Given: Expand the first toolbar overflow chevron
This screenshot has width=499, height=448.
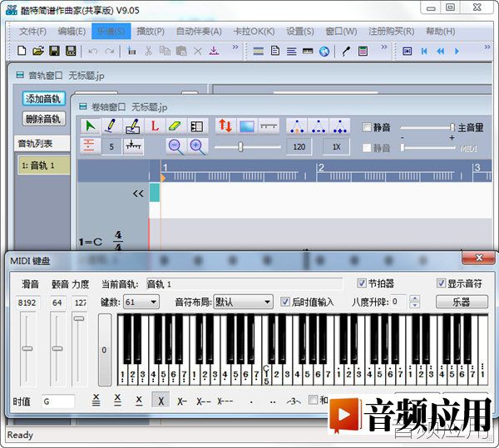Looking at the screenshot, I should 235,47.
